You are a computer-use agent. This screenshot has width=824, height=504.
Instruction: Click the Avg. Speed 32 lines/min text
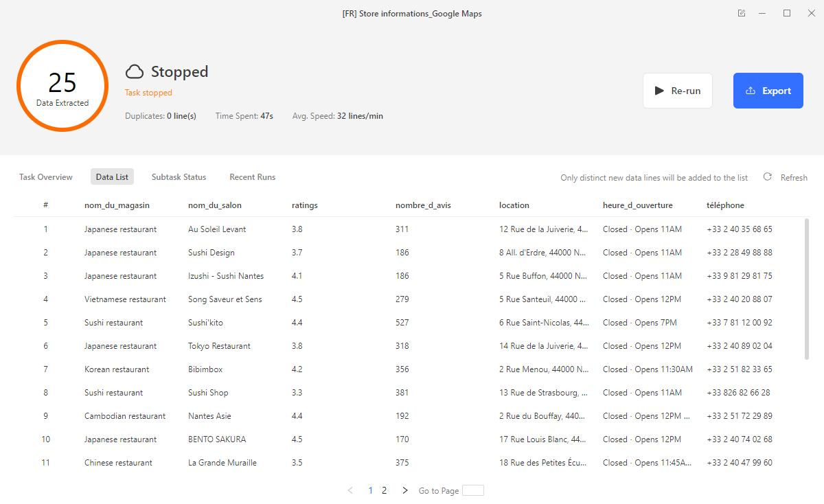coord(338,116)
